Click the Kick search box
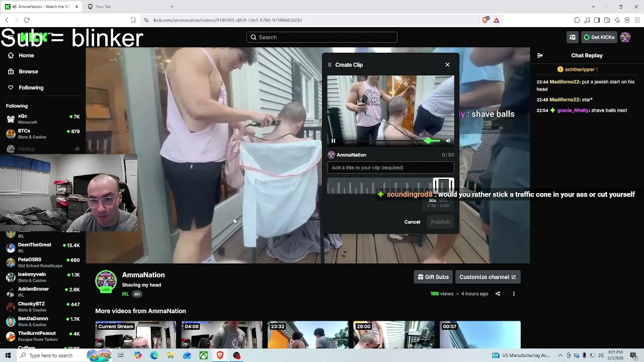 [322, 37]
